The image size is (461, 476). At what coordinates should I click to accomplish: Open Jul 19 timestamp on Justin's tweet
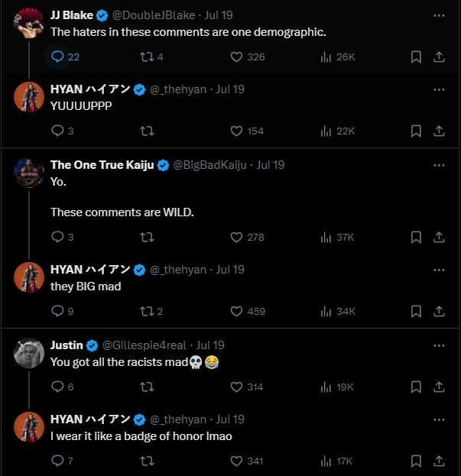point(210,345)
